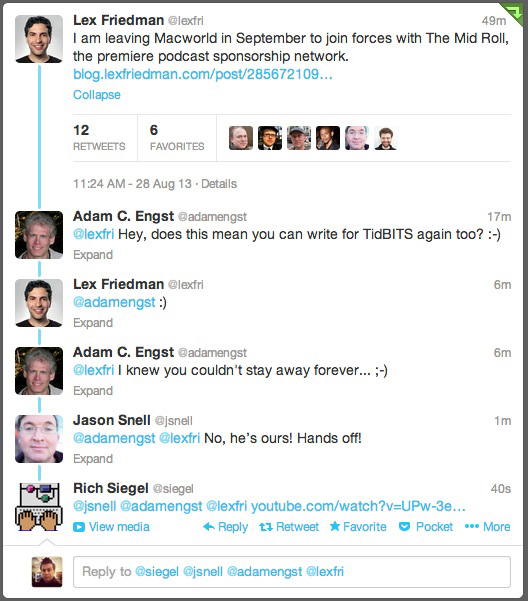View the 12 Retweets list
This screenshot has height=601, width=528.
[x=99, y=138]
